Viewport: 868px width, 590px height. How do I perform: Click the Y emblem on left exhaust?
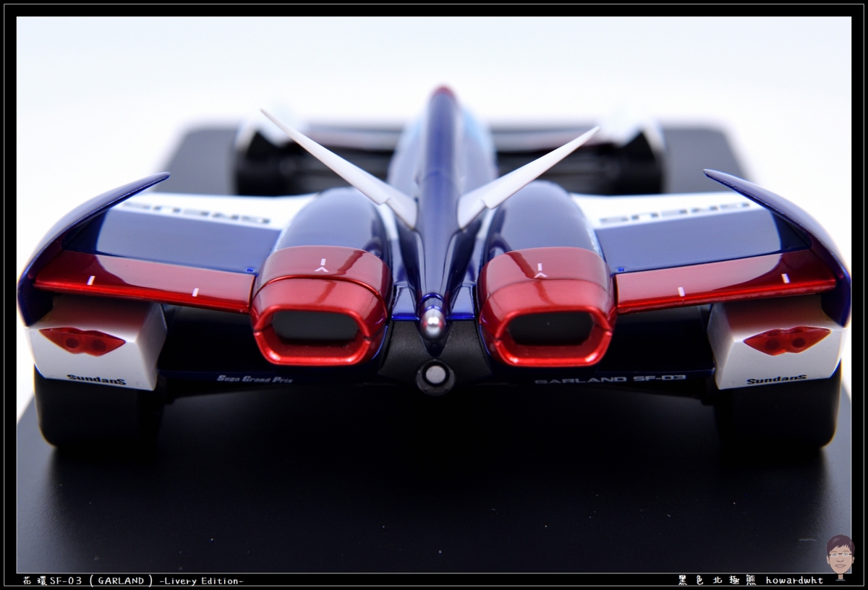point(322,265)
